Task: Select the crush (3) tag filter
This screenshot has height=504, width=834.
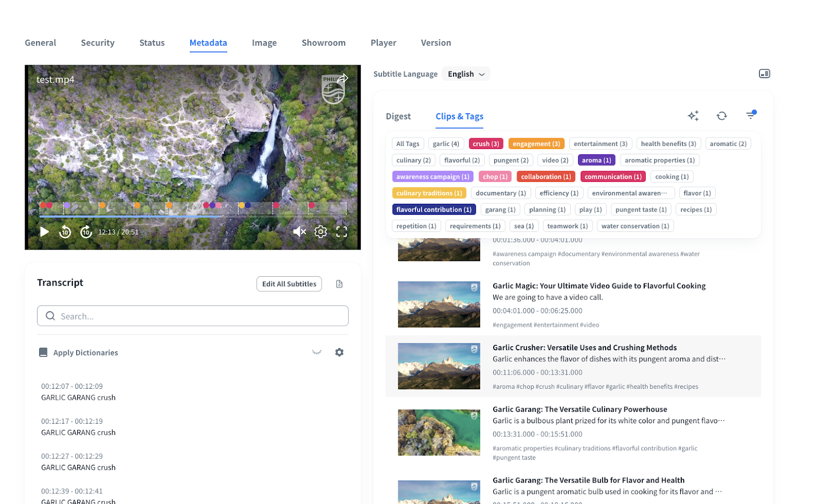Action: (x=486, y=144)
